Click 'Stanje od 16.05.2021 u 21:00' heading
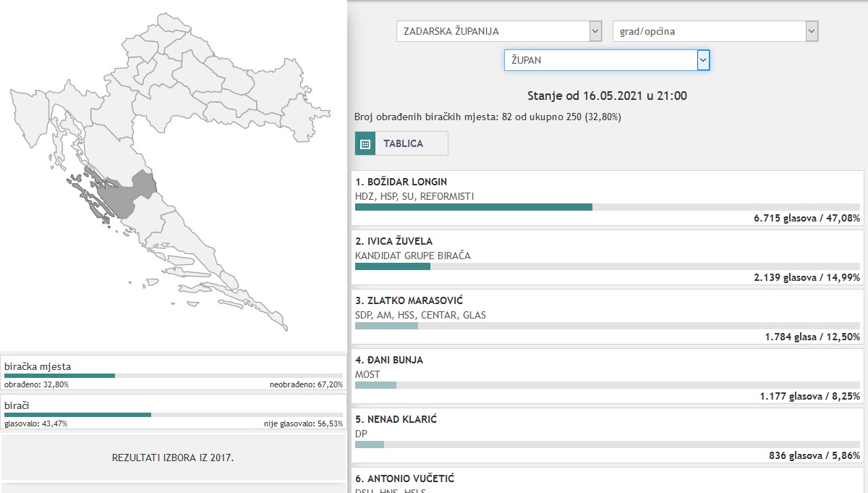This screenshot has width=868, height=493. [x=607, y=96]
